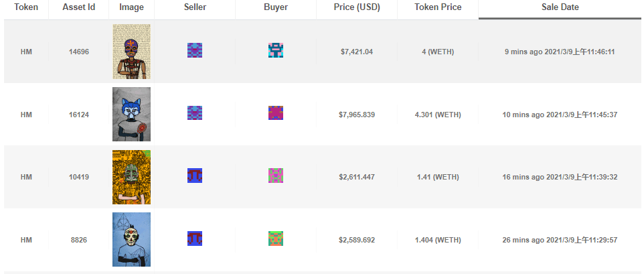Open seller avatar for asset 8826
Viewport: 644px width, 274px height.
[195, 238]
